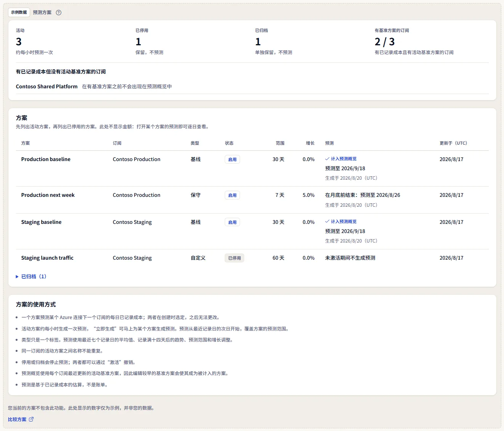The width and height of the screenshot is (504, 431).
Task: Click the 增长 column header
Action: point(310,143)
